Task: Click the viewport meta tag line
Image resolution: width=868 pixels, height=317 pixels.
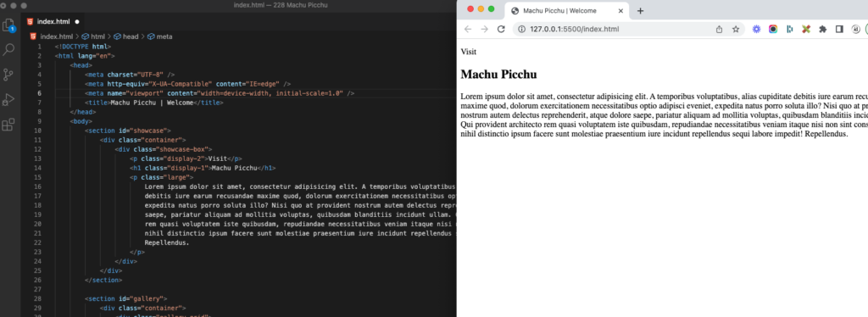Action: pyautogui.click(x=220, y=93)
